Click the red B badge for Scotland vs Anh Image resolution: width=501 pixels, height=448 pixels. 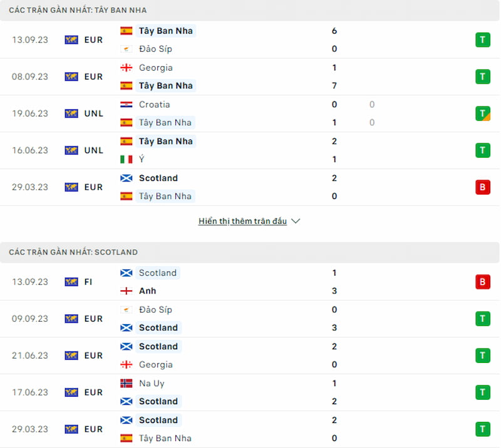point(482,282)
